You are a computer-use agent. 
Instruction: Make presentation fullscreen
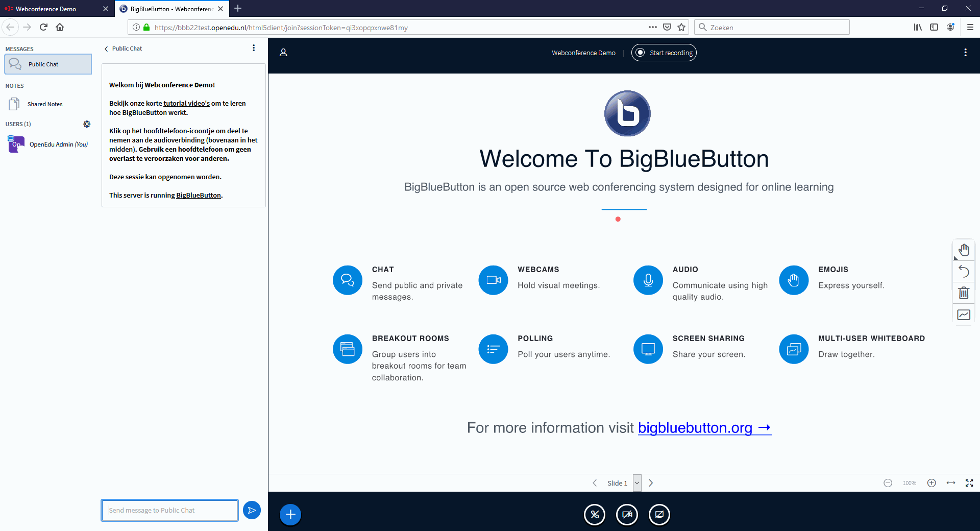click(969, 483)
